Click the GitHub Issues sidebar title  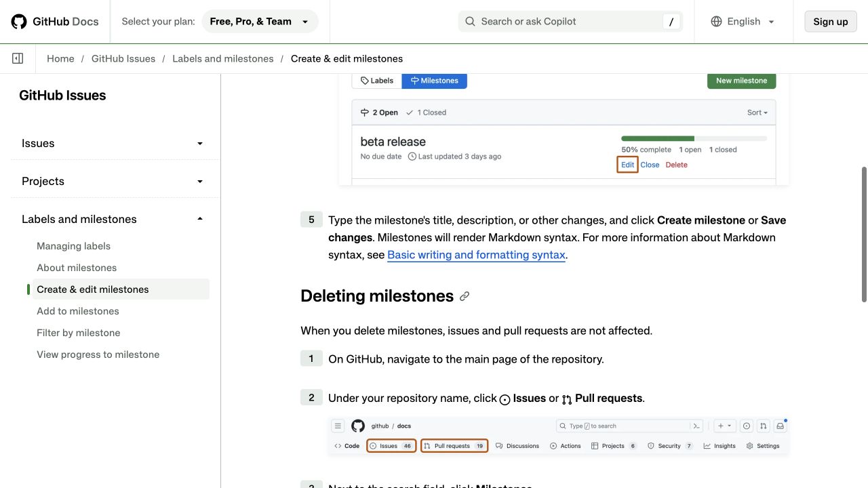62,96
